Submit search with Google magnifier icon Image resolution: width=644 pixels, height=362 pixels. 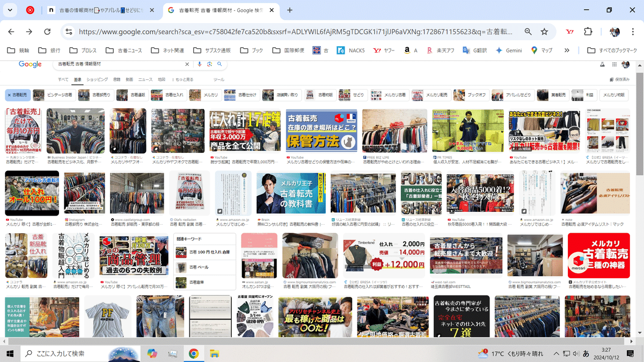pyautogui.click(x=220, y=64)
